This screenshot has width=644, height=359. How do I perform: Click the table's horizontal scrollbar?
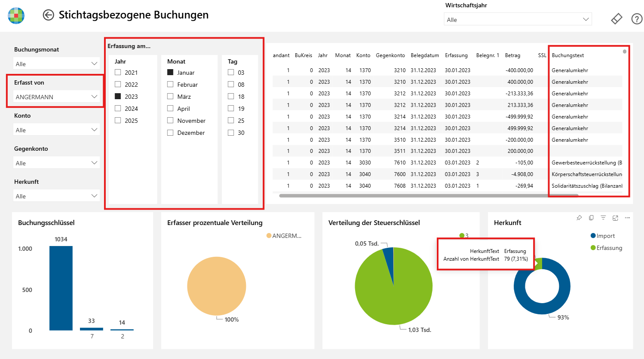tap(429, 195)
